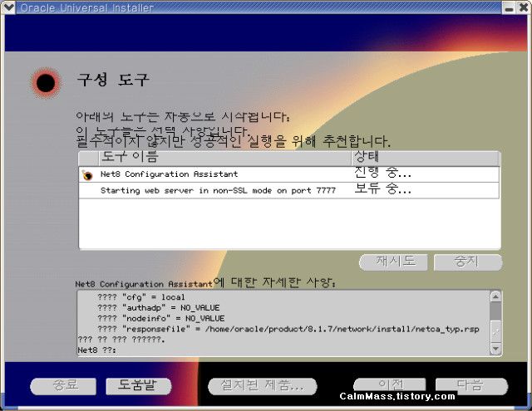Click the details log scrollbar down arrow
532x411 pixels.
pos(495,349)
